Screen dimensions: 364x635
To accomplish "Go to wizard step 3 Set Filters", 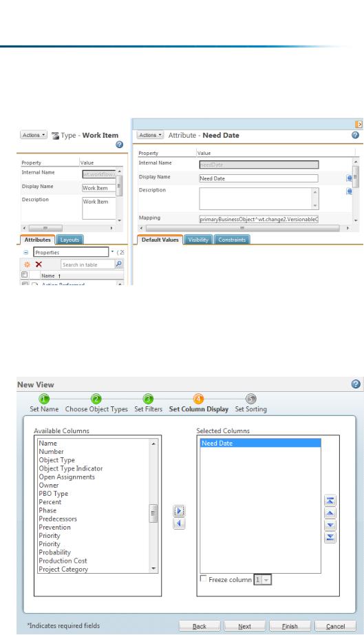I will point(149,399).
